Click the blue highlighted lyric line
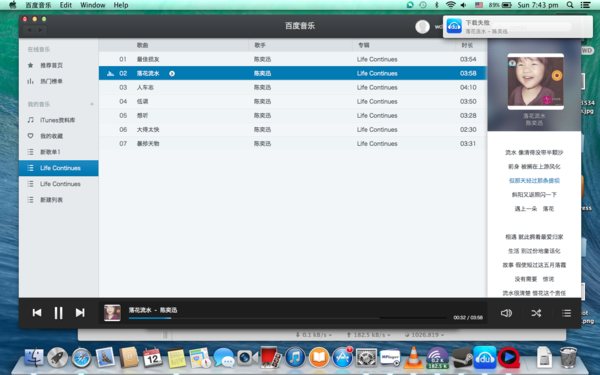This screenshot has height=375, width=600. 534,181
